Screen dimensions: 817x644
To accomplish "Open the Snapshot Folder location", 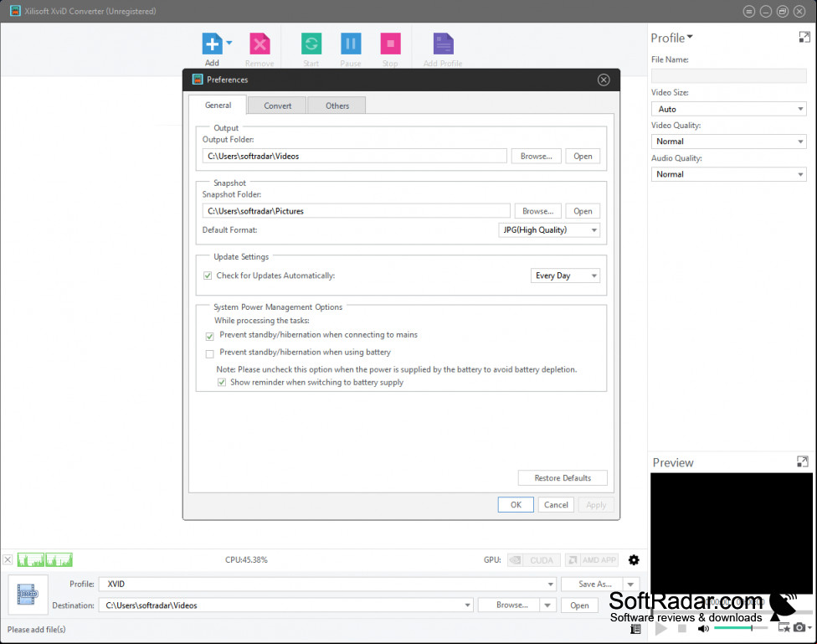I will [x=583, y=211].
